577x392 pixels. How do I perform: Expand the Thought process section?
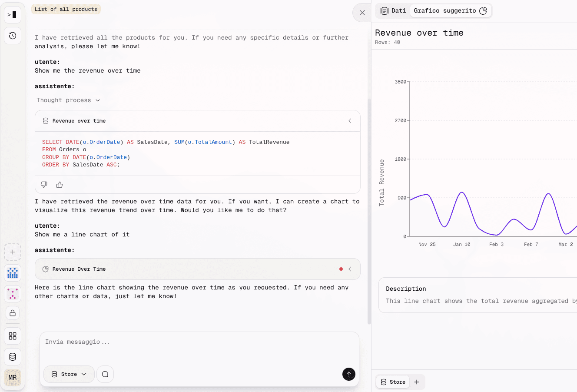[x=68, y=100]
